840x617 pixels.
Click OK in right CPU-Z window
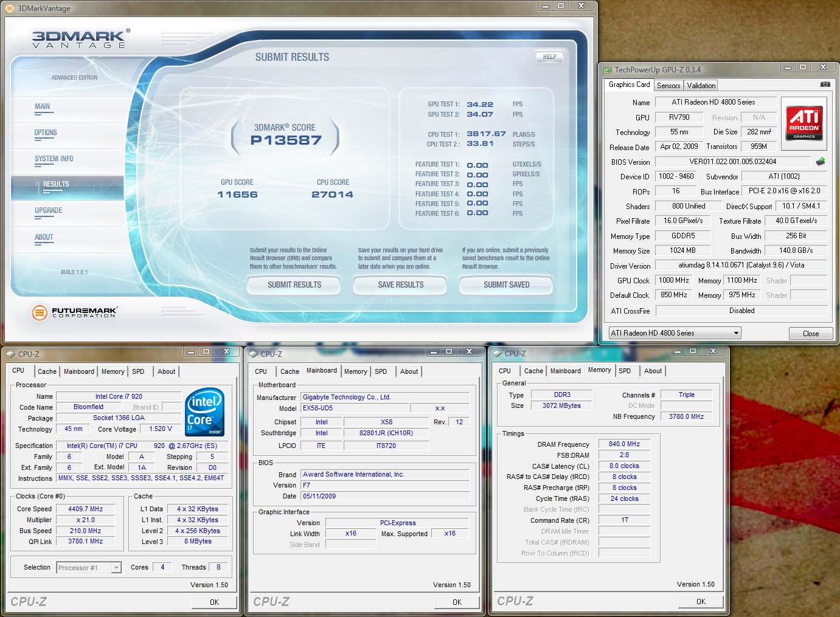(701, 601)
